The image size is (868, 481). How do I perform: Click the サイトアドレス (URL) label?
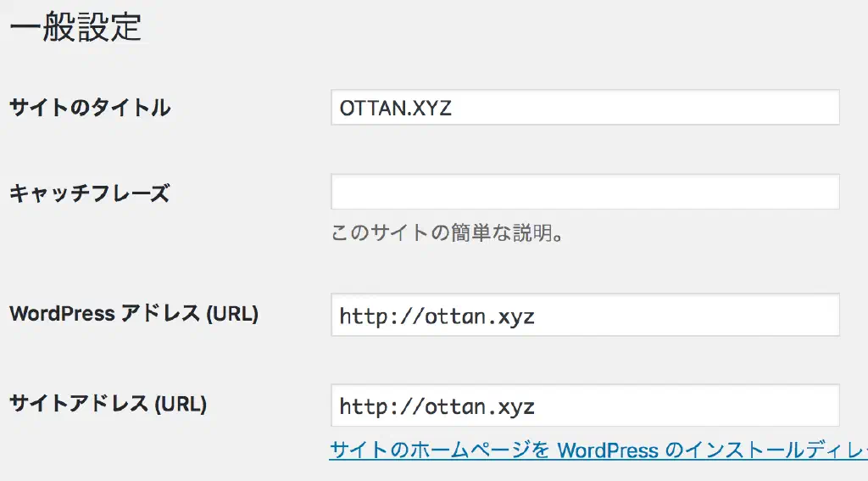click(x=108, y=404)
